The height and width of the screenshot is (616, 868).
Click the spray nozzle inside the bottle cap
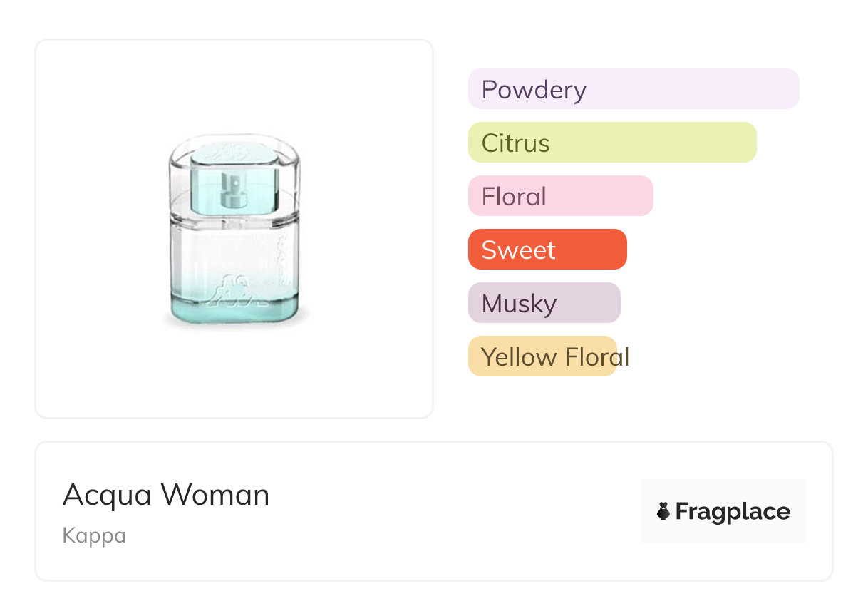point(234,190)
